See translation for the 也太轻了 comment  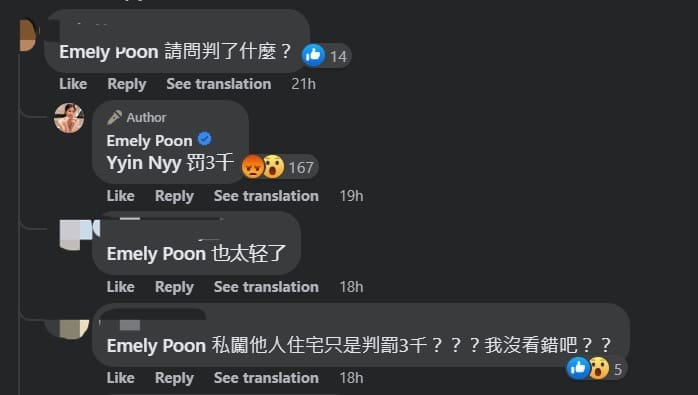[266, 287]
